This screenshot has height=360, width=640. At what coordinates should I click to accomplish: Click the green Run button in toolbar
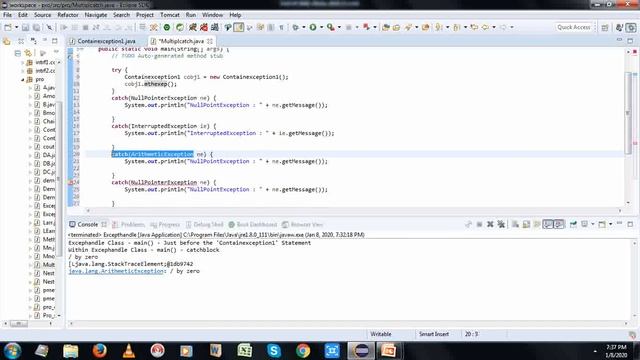click(x=313, y=27)
